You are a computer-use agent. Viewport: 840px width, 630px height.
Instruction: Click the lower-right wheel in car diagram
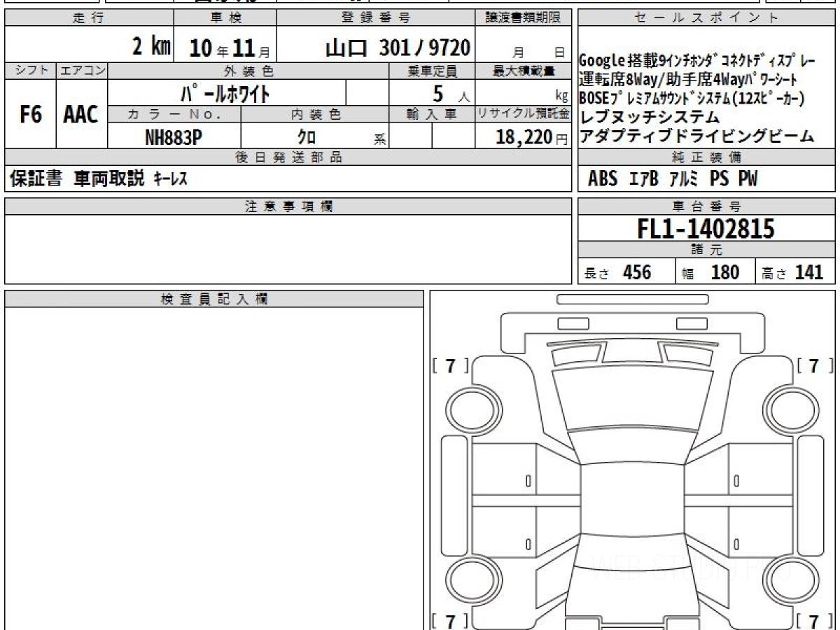pyautogui.click(x=800, y=580)
